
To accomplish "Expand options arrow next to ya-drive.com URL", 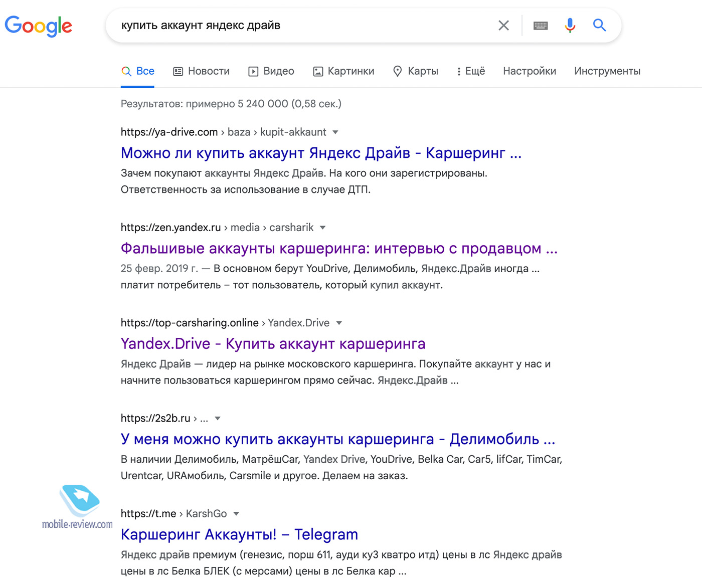I will [x=335, y=132].
